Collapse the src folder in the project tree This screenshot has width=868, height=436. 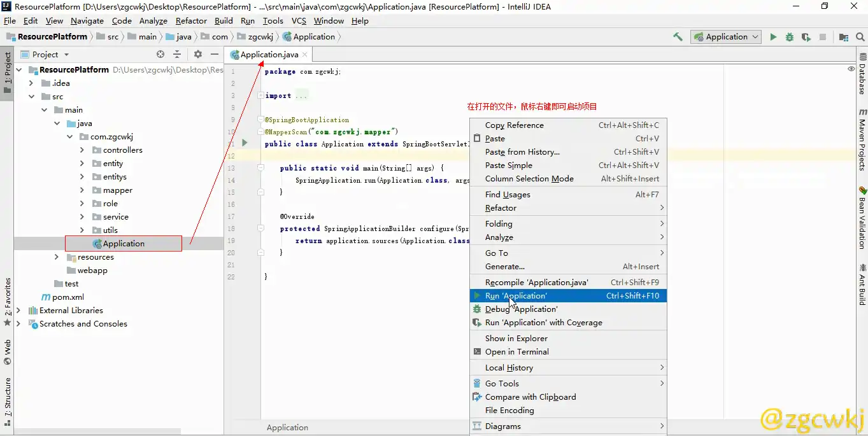[31, 97]
